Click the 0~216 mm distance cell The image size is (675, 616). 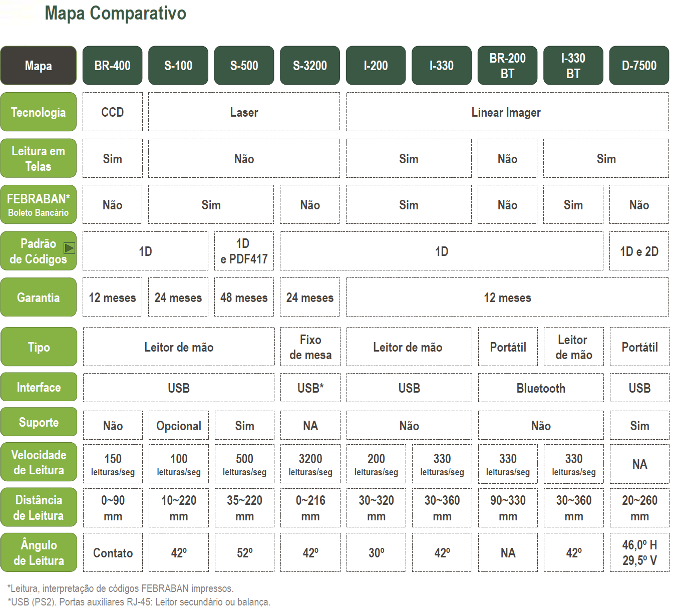point(310,508)
